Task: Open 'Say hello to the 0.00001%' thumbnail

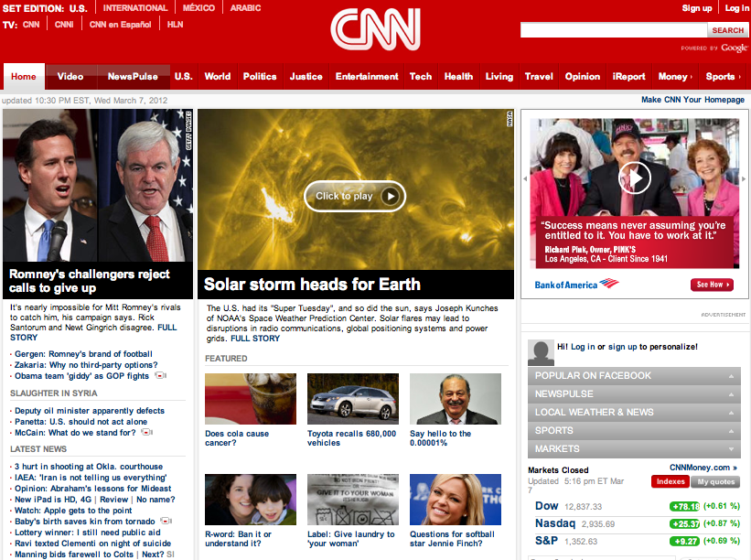Action: pos(456,399)
